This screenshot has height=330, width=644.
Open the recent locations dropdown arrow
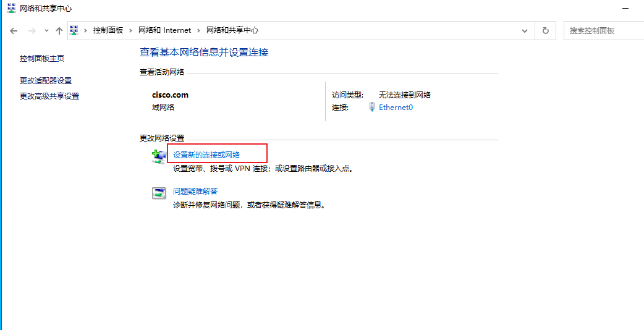click(46, 31)
